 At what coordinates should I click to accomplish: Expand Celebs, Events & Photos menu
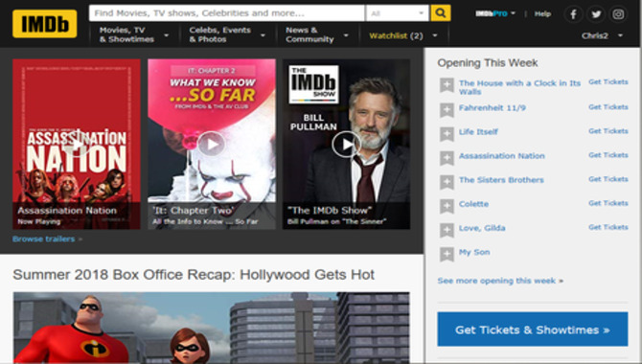point(227,34)
